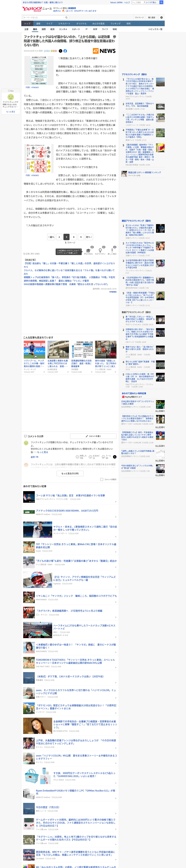
Task: Open the トップ navigation tab
Action: pyautogui.click(x=27, y=24)
